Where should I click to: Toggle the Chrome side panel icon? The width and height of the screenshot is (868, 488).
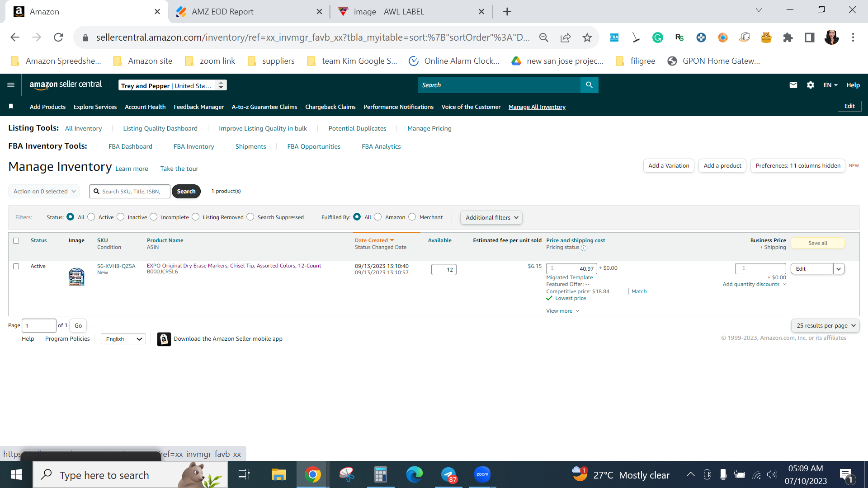[x=810, y=38]
